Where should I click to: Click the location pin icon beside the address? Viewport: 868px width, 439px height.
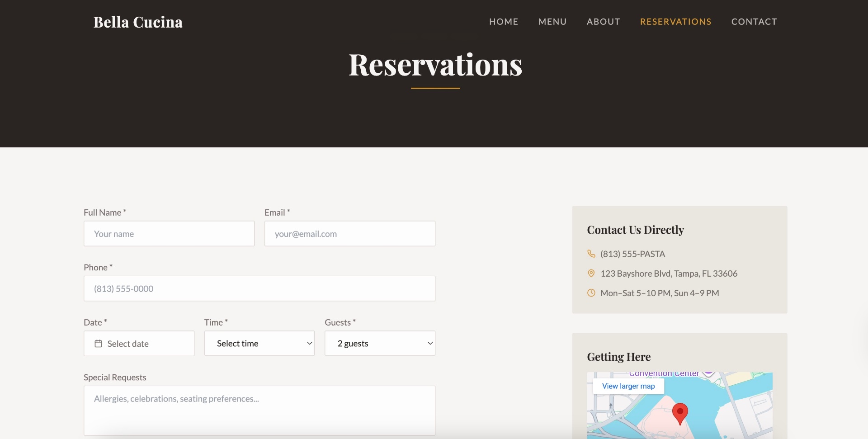(x=591, y=273)
